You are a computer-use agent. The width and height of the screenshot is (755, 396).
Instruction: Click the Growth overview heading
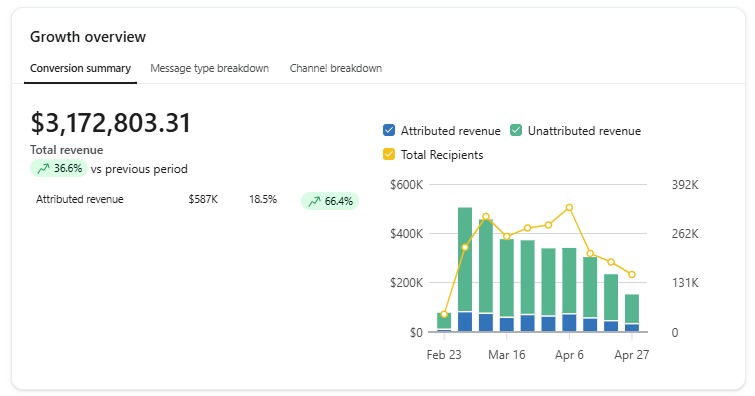[88, 37]
